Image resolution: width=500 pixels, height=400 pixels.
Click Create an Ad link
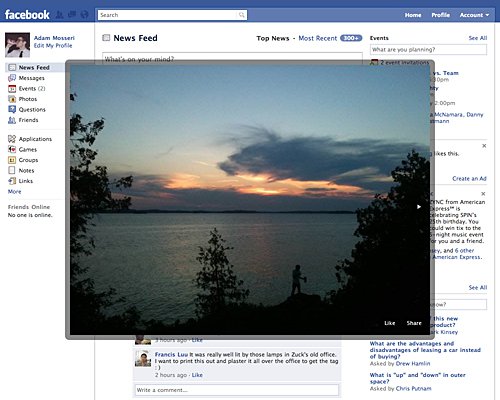coord(469,179)
